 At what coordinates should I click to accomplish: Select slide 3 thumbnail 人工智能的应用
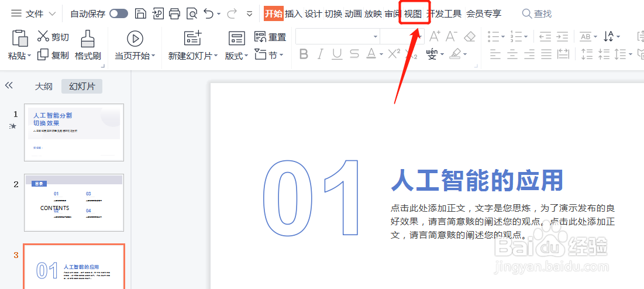[74, 267]
